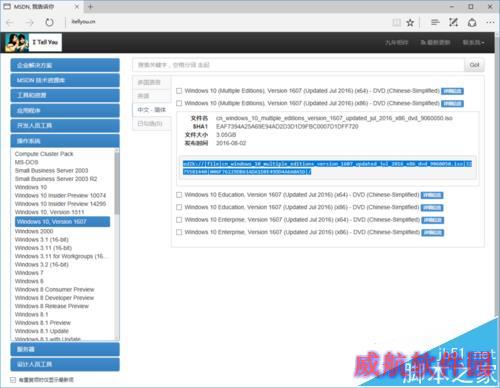The height and width of the screenshot is (388, 500).
Task: Select the 中文 - 简体 language tab
Action: 152,110
